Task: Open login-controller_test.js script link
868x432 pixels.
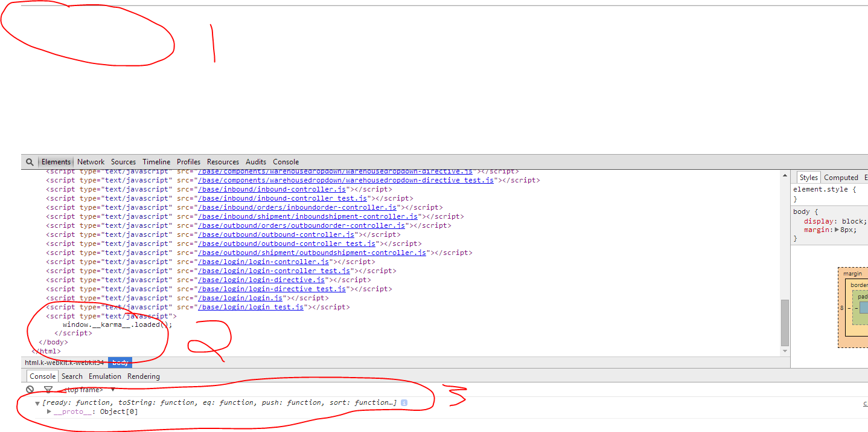Action: click(274, 271)
